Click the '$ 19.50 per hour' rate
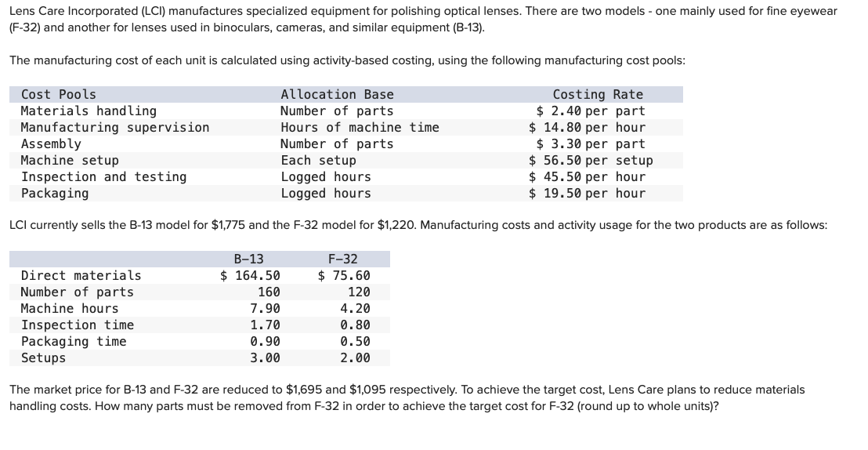This screenshot has width=868, height=450. (x=587, y=194)
